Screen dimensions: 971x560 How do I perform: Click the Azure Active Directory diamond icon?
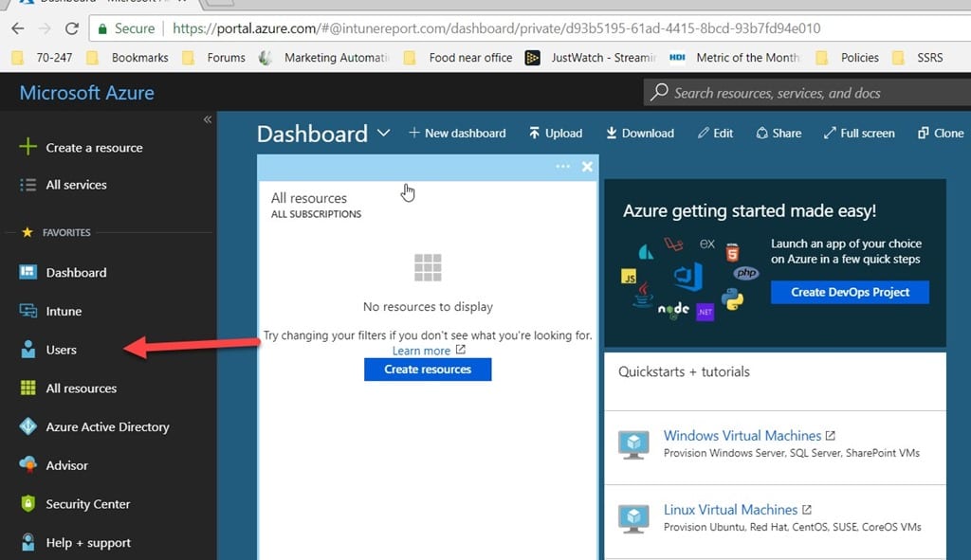point(27,426)
